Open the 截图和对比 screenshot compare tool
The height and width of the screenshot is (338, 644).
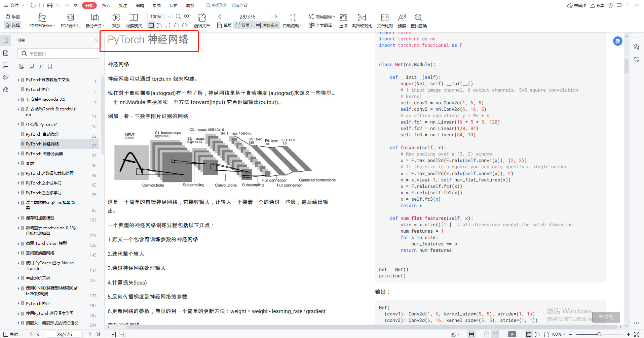pos(362,21)
